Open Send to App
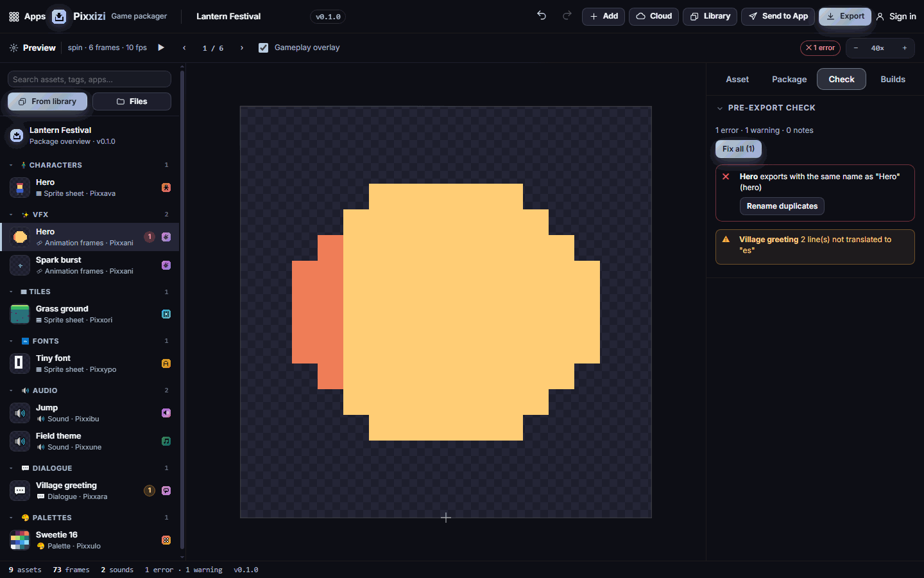Screen dimensions: 924x578 point(778,16)
